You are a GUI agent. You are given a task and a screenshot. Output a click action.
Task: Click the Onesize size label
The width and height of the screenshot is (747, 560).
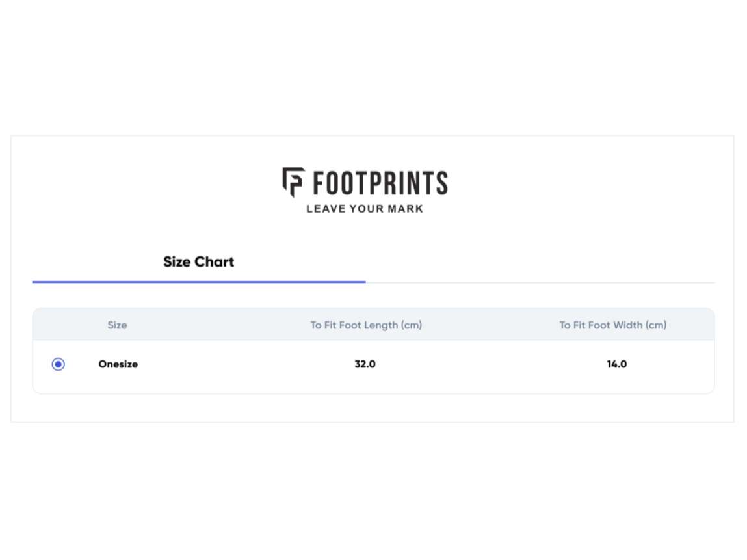118,364
